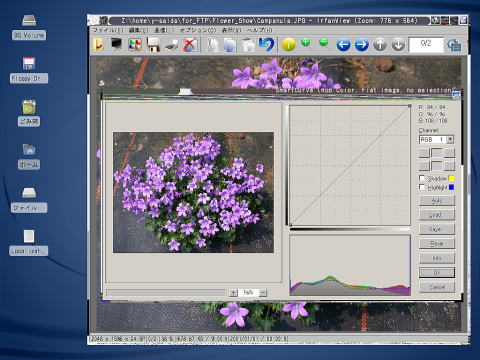Click the red X Delete toolbar icon
Screen dimensions: 480x360
click(x=189, y=45)
